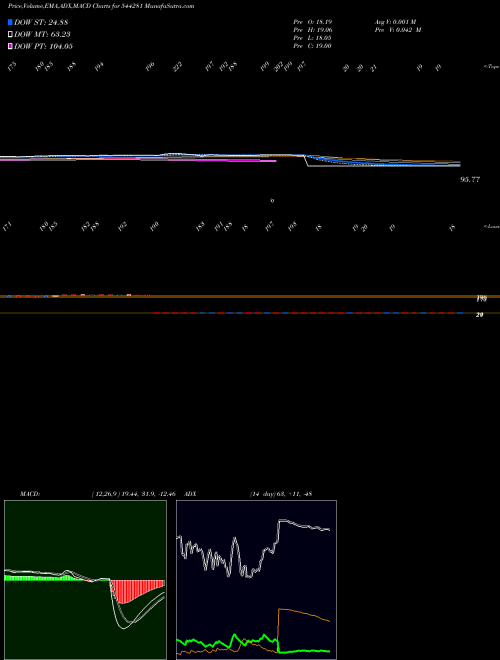Click the blue DOW ST legend swatch
The height and width of the screenshot is (660, 500).
click(x=10, y=22)
